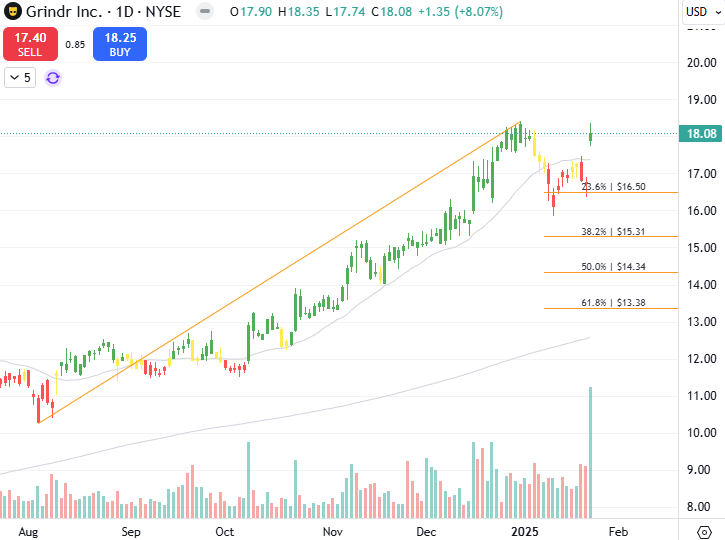Expand the indicators legend showing 5
Viewport: 725px width, 540px height.
[x=20, y=78]
